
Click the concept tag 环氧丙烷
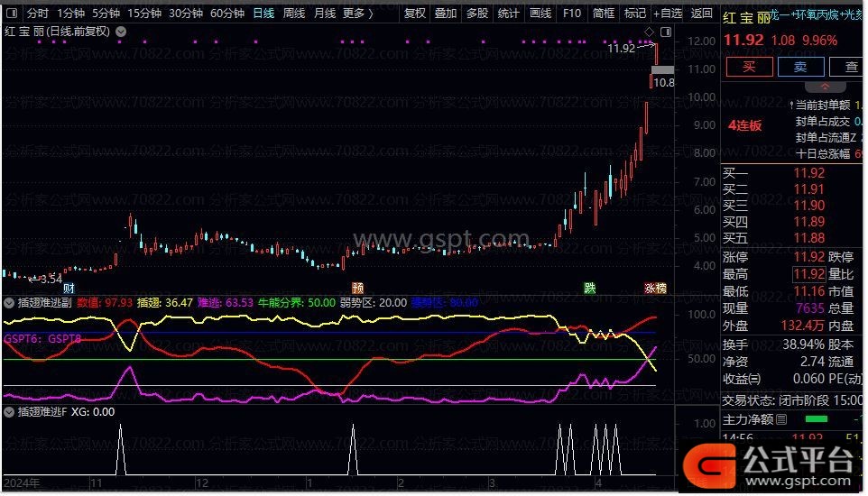(815, 15)
